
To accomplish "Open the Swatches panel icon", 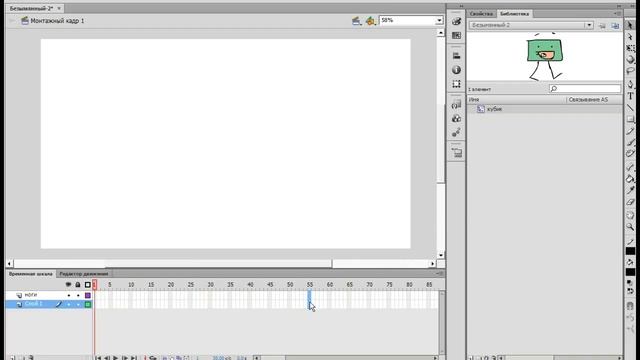I will (456, 36).
